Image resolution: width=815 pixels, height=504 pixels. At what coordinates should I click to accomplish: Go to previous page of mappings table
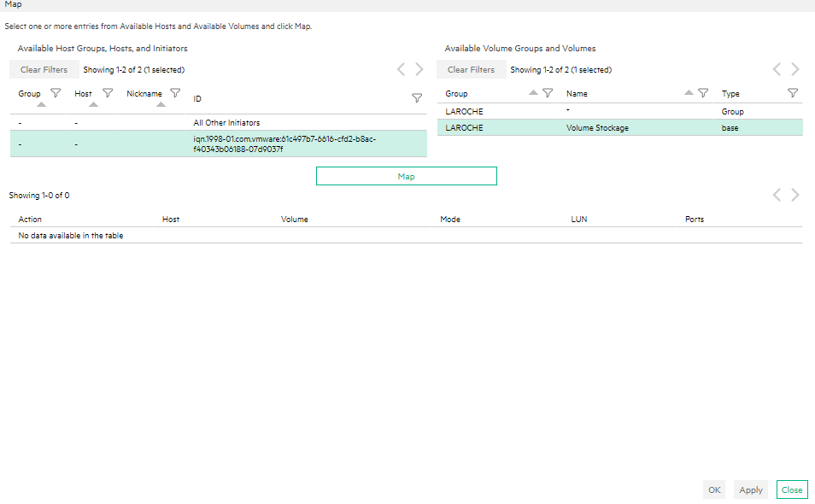[777, 195]
